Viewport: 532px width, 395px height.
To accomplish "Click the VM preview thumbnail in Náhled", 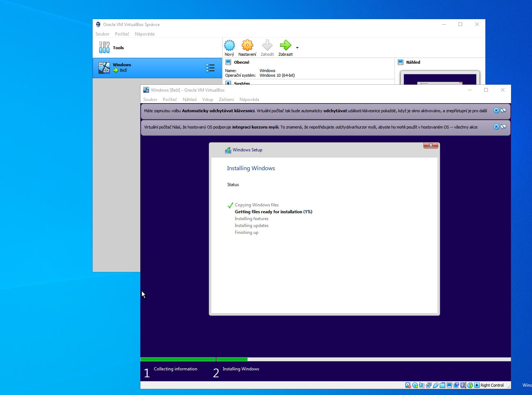I will point(440,79).
